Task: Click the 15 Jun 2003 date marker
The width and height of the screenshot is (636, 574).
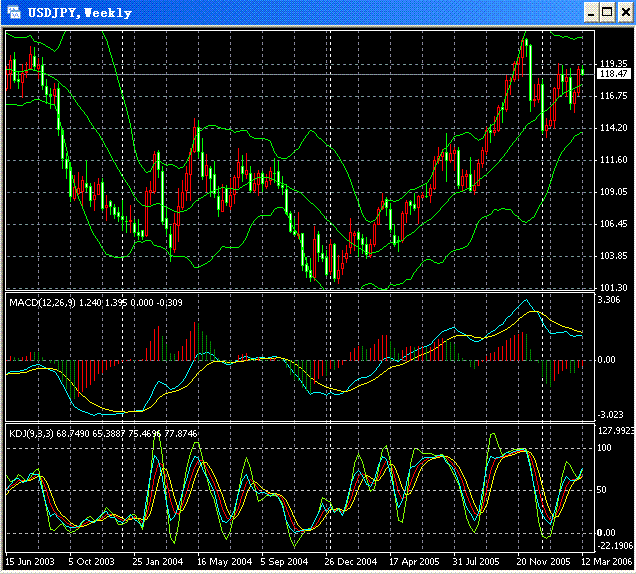Action: click(29, 564)
